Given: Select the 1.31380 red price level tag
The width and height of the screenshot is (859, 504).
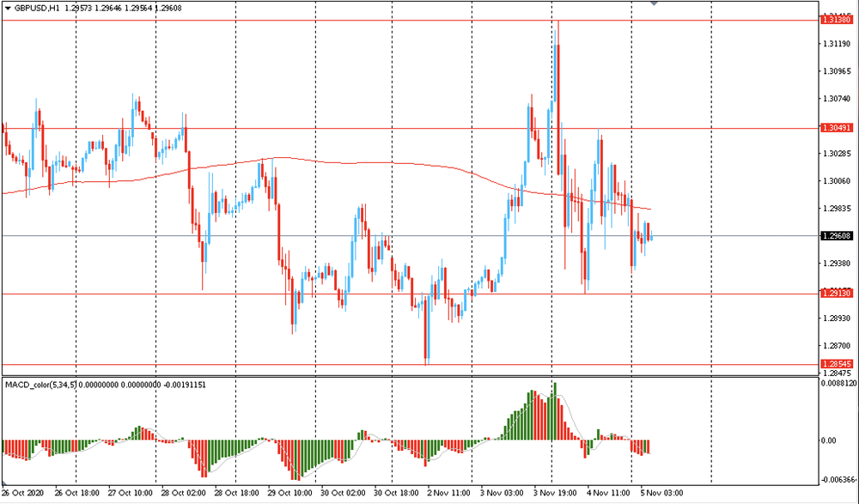Looking at the screenshot, I should coord(837,19).
